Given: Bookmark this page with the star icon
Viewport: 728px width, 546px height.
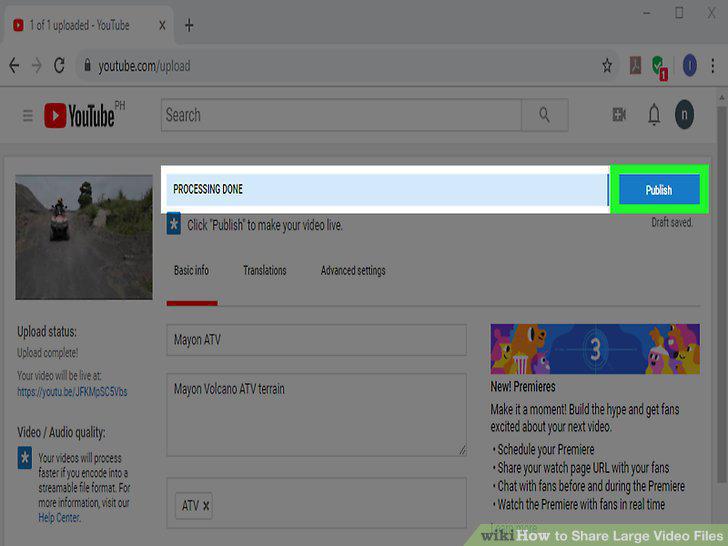Looking at the screenshot, I should click(x=606, y=66).
